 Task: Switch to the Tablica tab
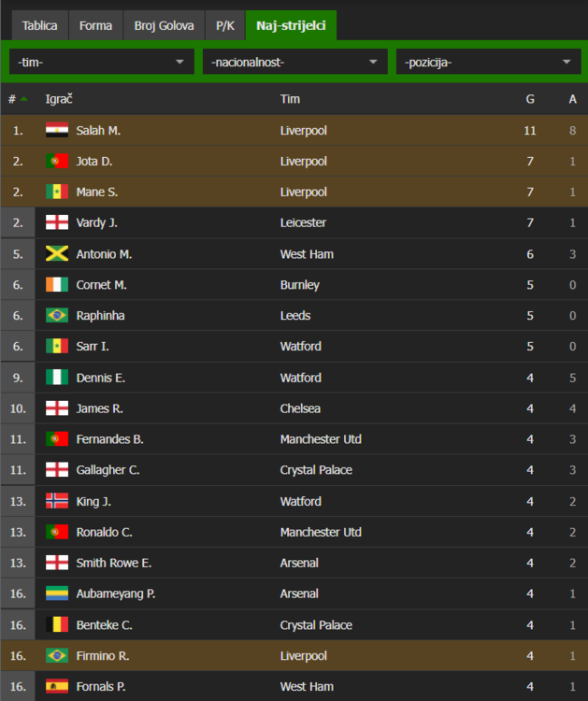point(39,25)
